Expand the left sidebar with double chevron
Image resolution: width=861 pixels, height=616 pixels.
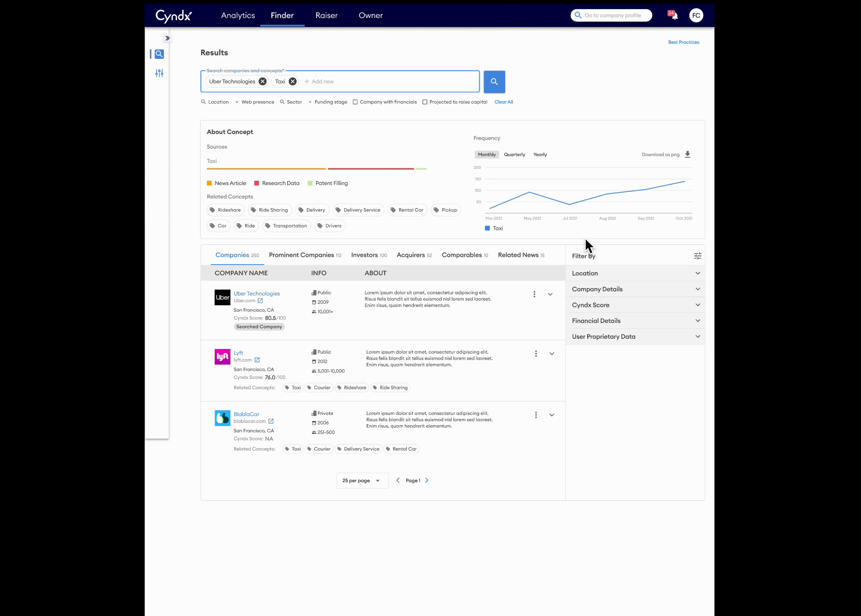coord(167,38)
